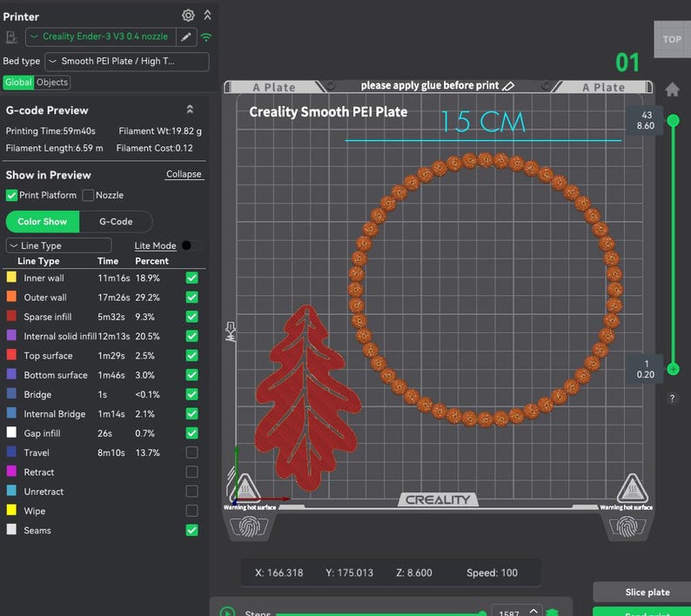Uncheck Seams display checkbox

[191, 530]
